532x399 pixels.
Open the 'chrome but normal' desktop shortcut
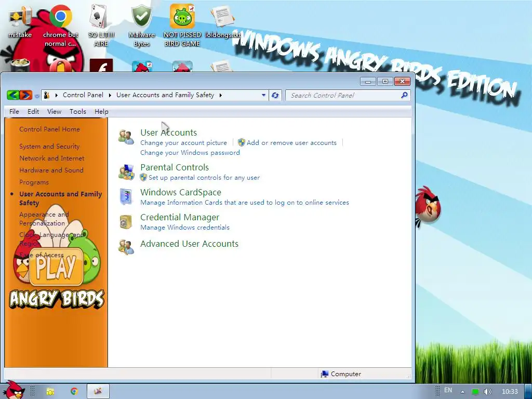(60, 25)
